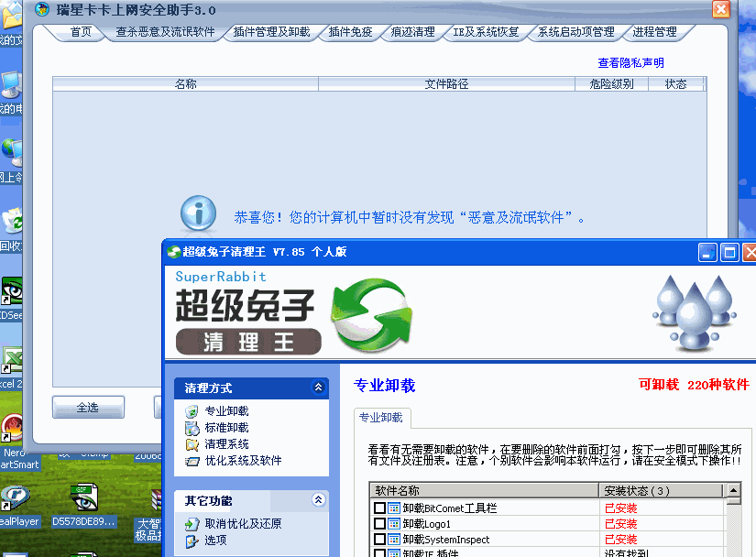
Task: Collapse the 其它功能 panel section
Action: click(x=318, y=500)
